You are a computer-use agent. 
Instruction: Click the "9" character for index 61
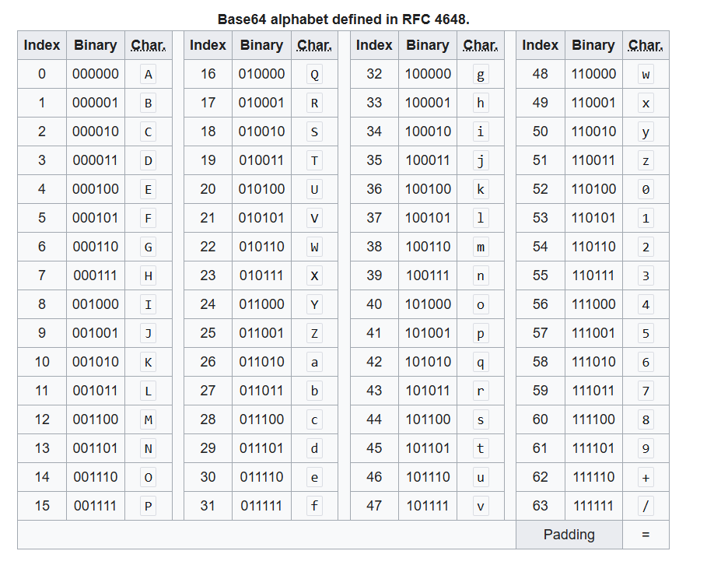(x=646, y=448)
